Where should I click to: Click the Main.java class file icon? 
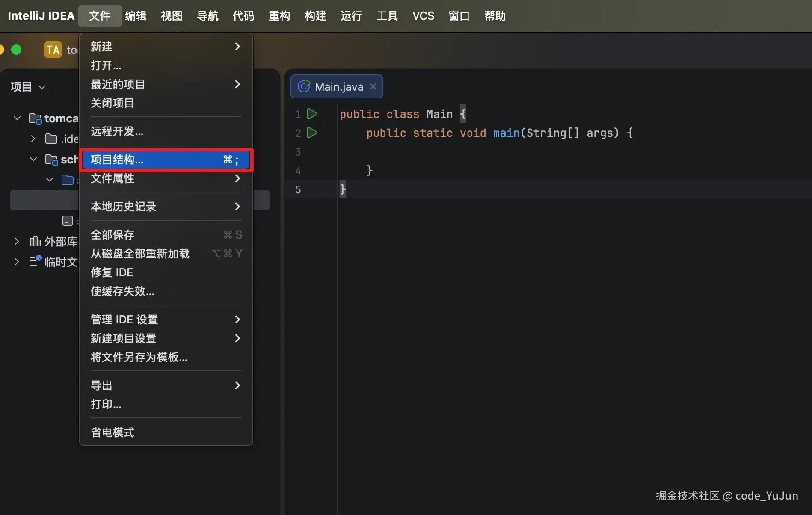[x=304, y=86]
